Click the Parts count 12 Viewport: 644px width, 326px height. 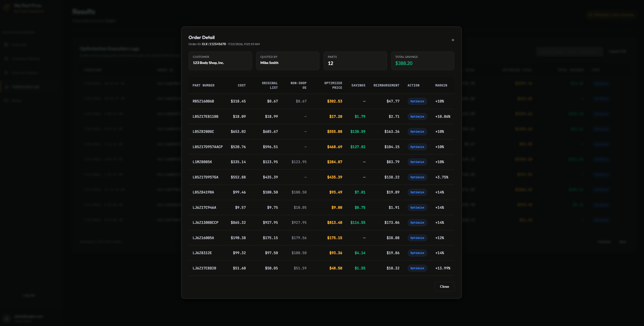pos(330,63)
